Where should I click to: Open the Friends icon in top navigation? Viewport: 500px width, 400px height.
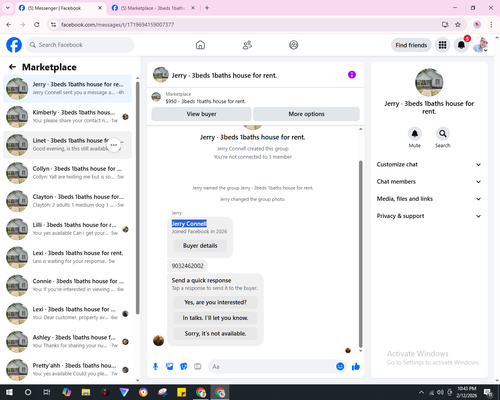tap(247, 45)
